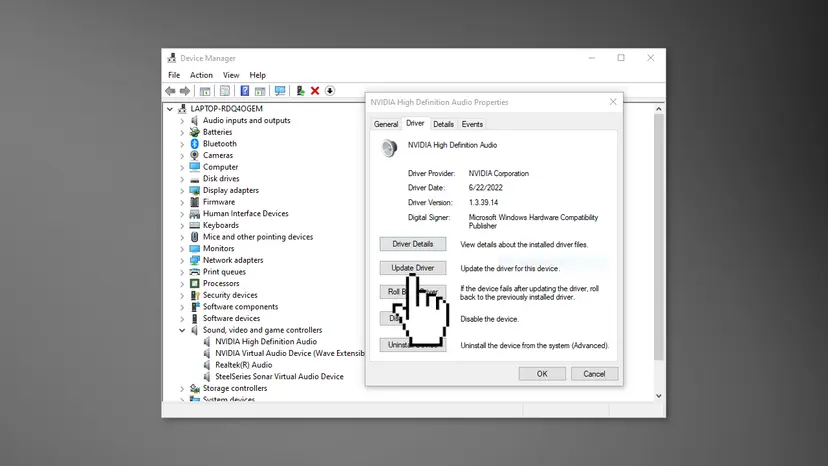Image resolution: width=828 pixels, height=466 pixels.
Task: Click 'Microsoft Windows Hardware Compatibility Publisher' text
Action: (x=533, y=221)
